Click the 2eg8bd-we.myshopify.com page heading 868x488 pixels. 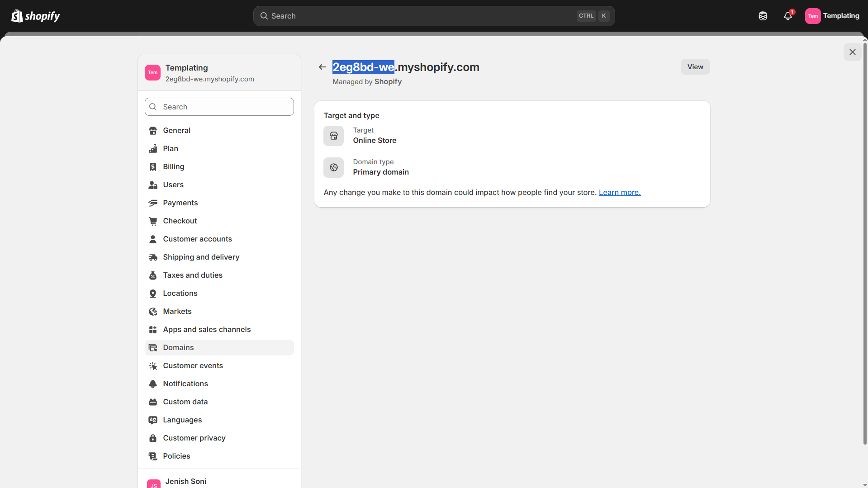pos(406,67)
